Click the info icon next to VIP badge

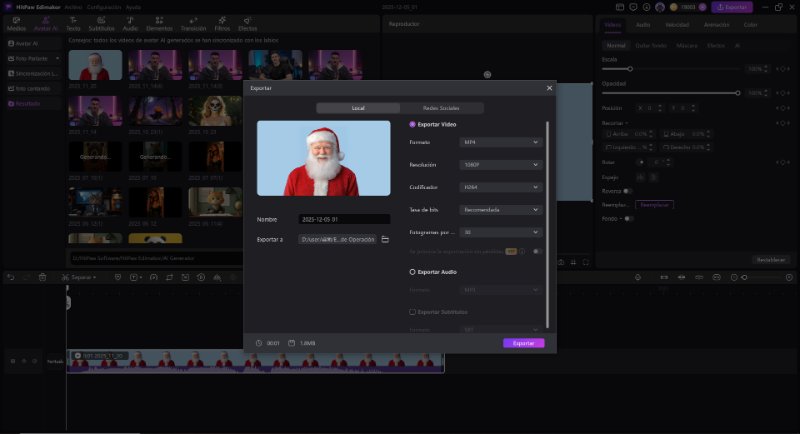click(522, 251)
